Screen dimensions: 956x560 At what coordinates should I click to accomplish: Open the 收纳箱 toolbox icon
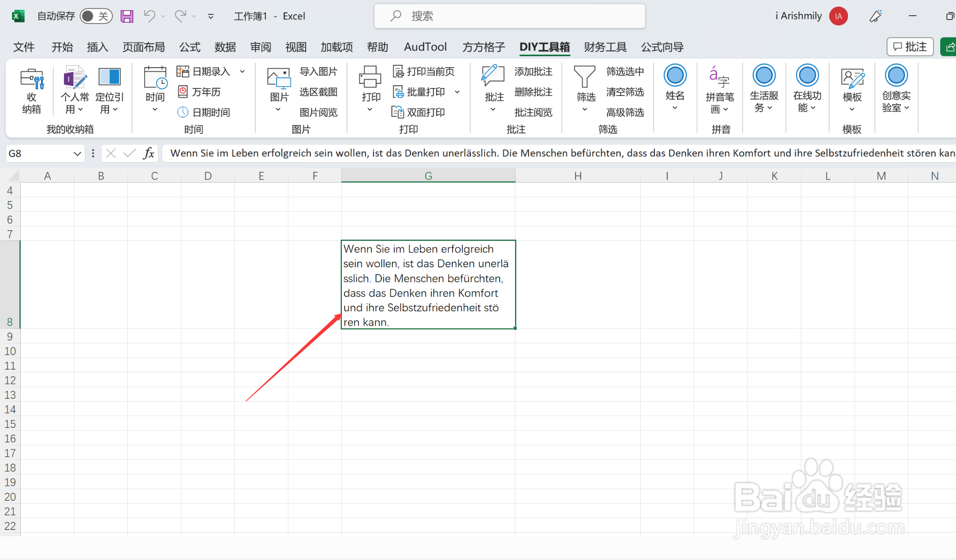click(31, 79)
